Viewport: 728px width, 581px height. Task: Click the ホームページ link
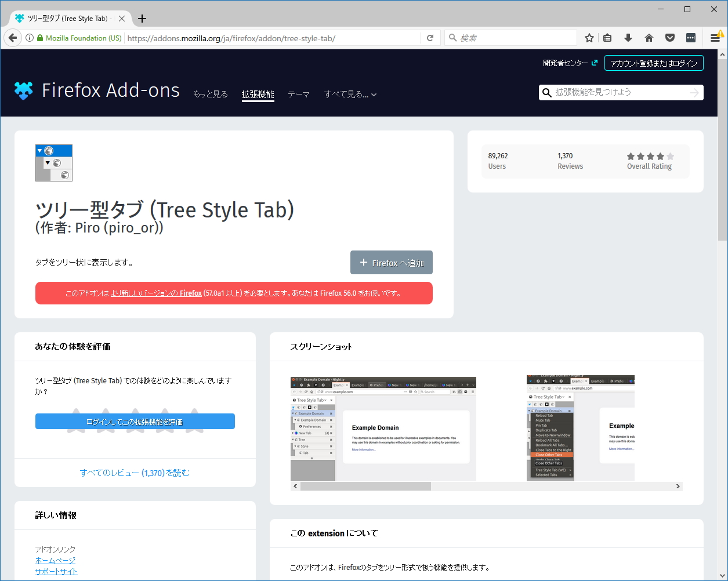pyautogui.click(x=55, y=560)
